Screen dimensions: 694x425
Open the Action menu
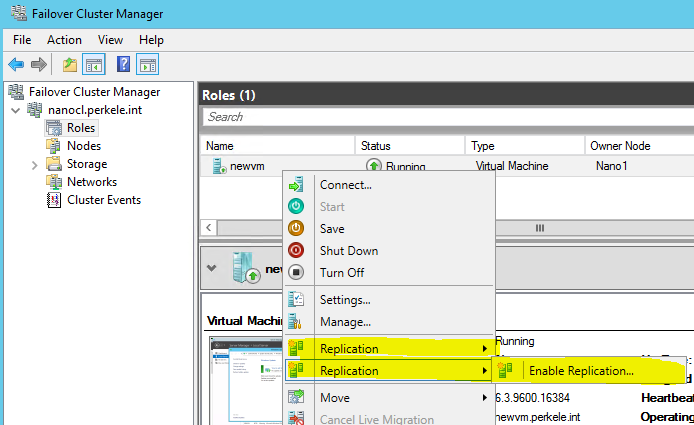pos(64,40)
